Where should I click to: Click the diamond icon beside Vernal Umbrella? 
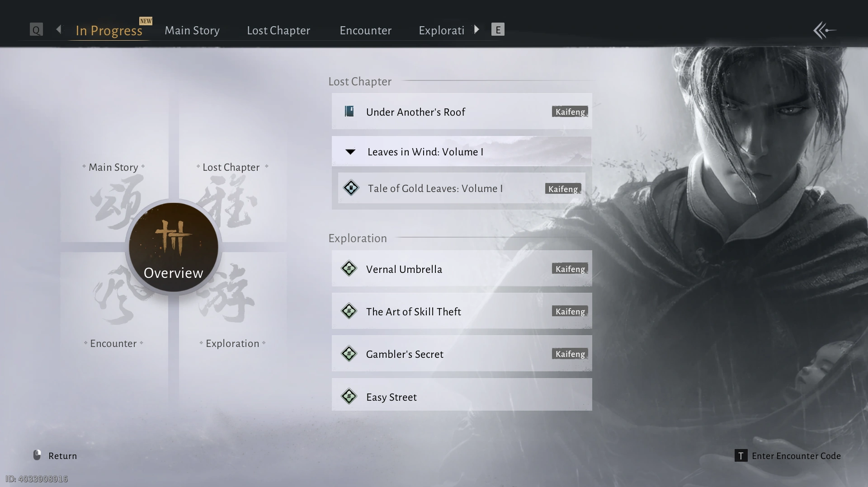[x=349, y=268]
